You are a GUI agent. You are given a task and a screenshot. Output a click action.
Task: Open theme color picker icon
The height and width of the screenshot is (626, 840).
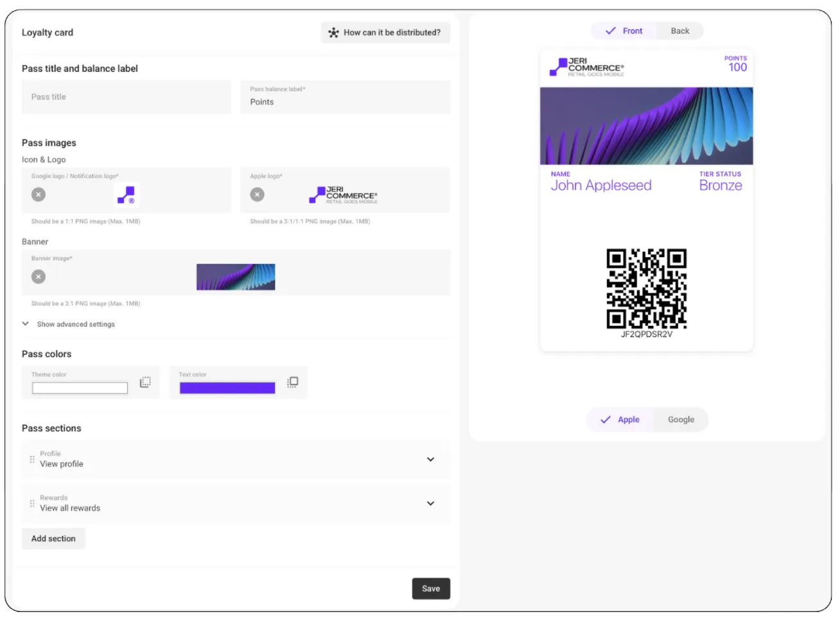pyautogui.click(x=145, y=382)
